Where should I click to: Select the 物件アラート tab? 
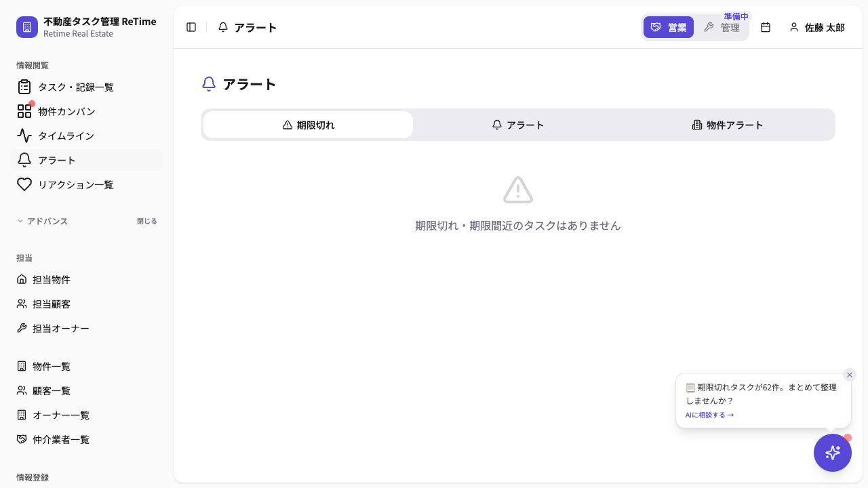(x=728, y=125)
